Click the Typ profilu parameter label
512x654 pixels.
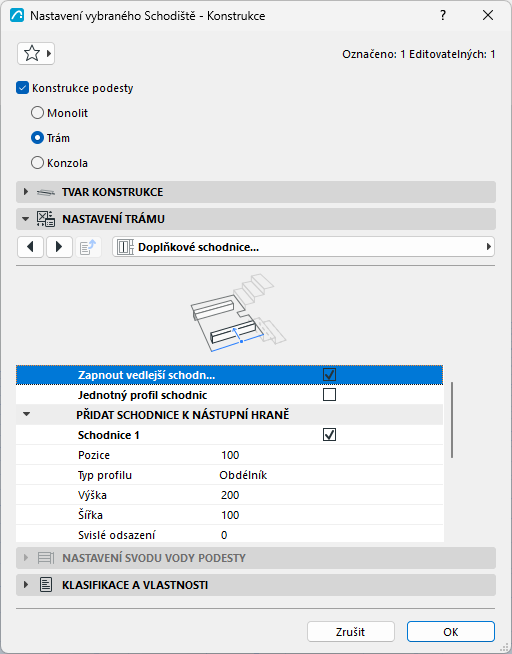pyautogui.click(x=105, y=475)
